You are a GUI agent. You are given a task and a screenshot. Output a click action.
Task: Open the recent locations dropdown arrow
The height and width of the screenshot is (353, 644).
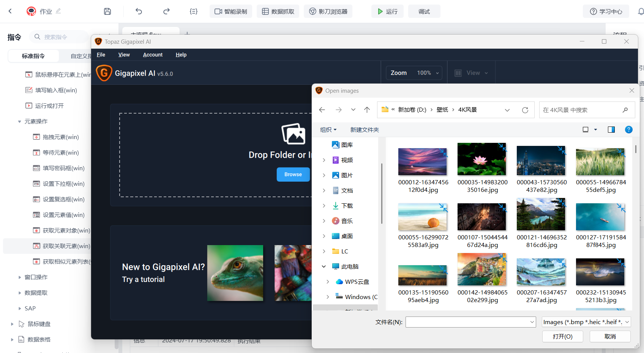[x=353, y=110]
